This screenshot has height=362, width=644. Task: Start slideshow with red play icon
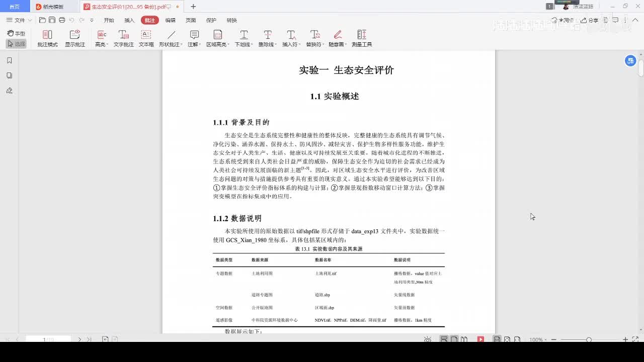point(480,340)
